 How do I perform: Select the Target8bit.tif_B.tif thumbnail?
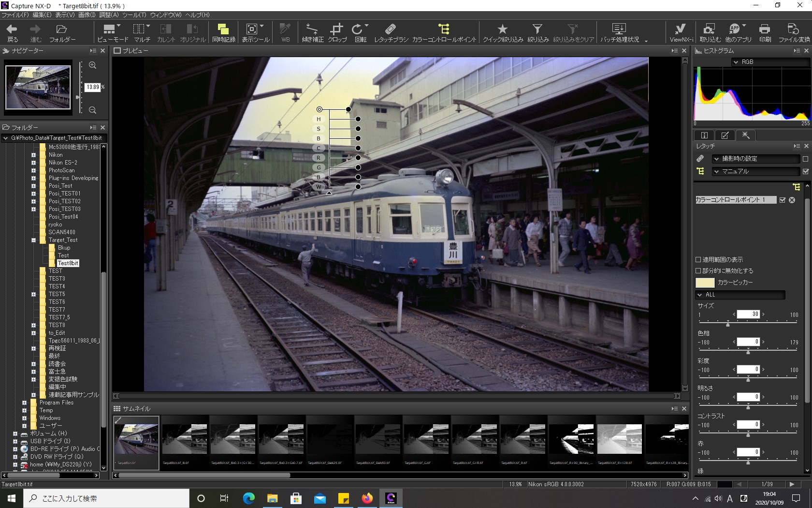pos(185,443)
